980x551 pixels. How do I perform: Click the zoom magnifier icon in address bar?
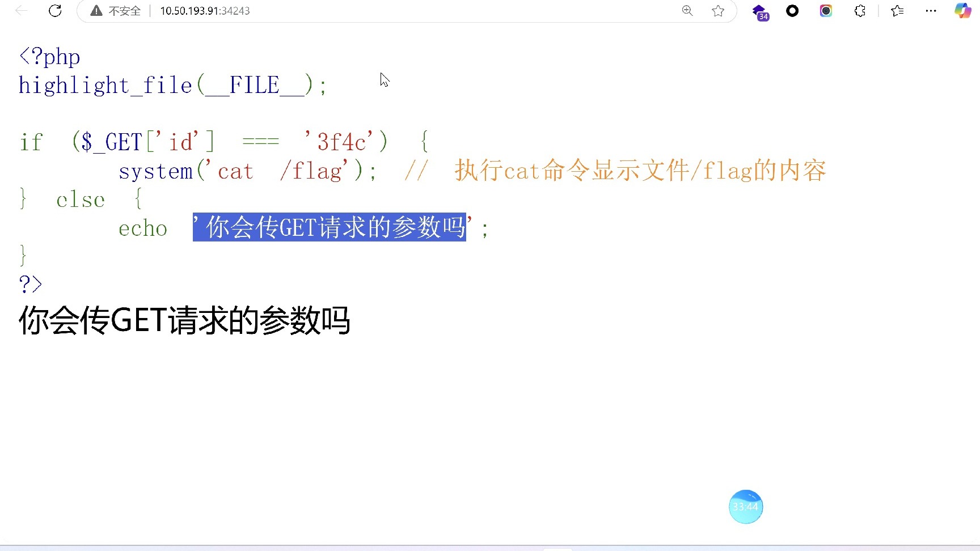tap(687, 11)
